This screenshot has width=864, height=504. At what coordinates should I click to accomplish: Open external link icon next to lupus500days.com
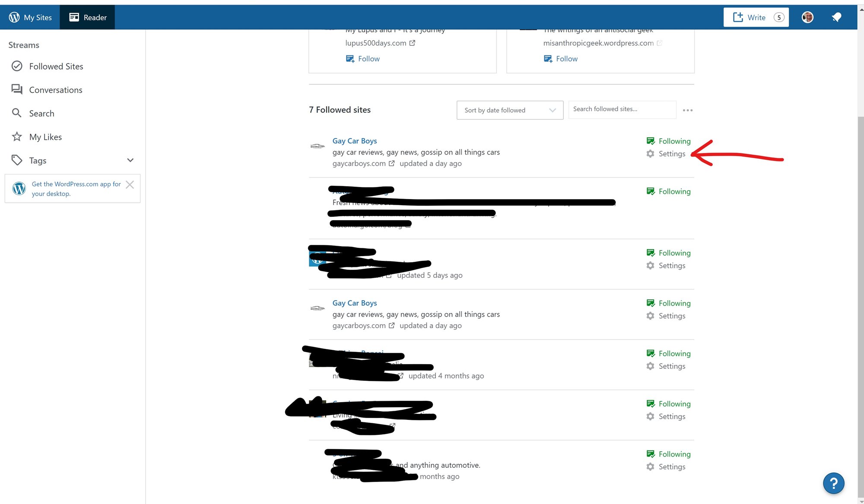click(x=412, y=43)
